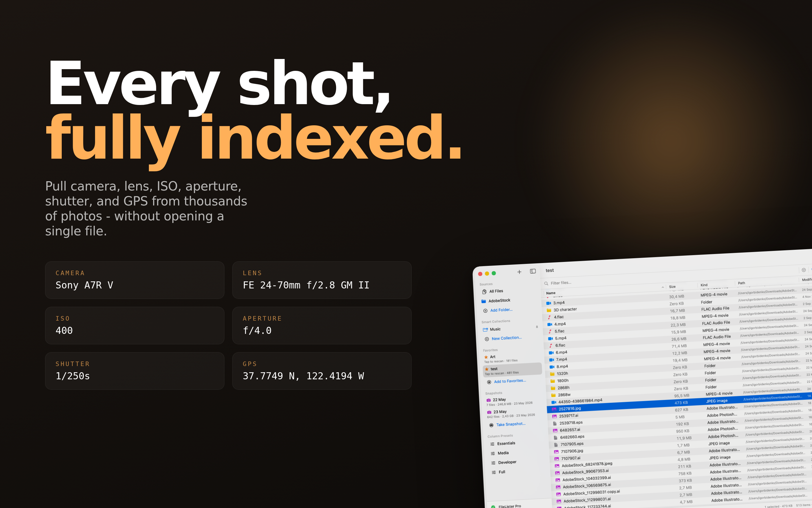
Task: Click the window title test
Action: [550, 270]
